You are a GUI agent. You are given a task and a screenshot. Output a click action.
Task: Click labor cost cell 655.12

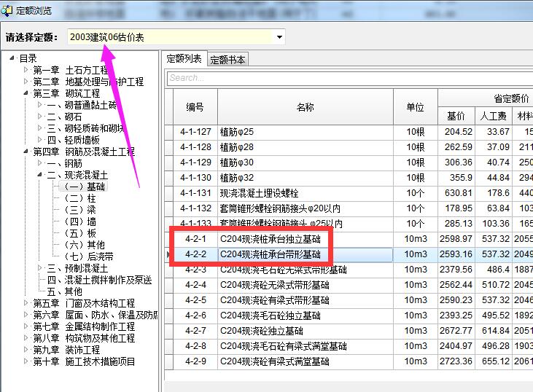click(495, 361)
